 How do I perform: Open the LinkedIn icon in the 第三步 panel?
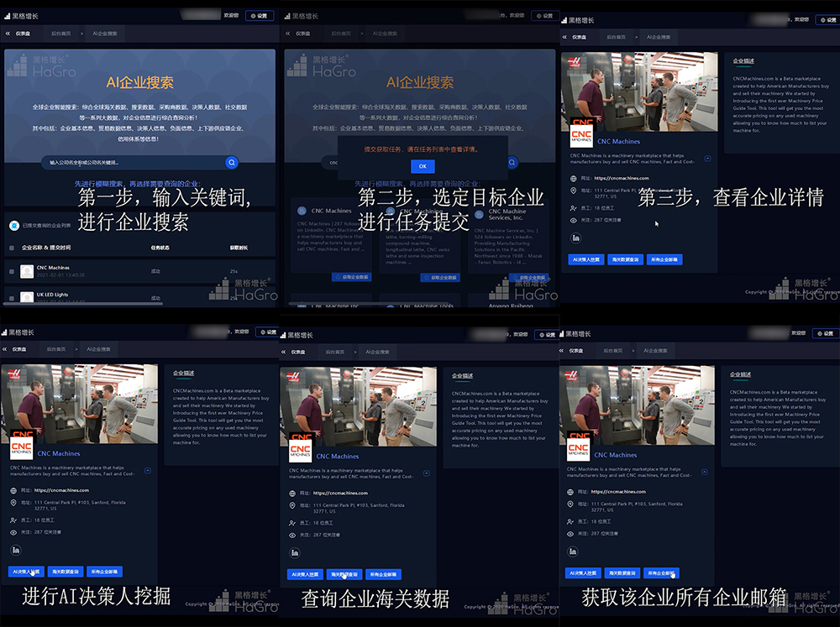click(x=576, y=238)
